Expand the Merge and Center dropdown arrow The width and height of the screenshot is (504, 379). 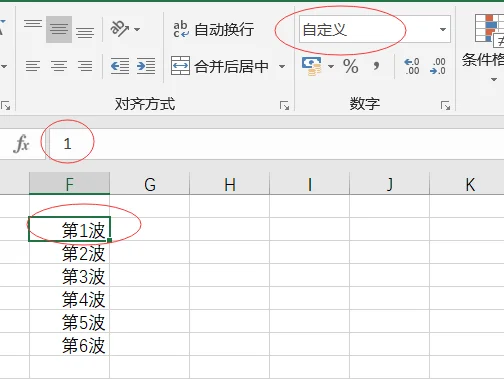(282, 66)
